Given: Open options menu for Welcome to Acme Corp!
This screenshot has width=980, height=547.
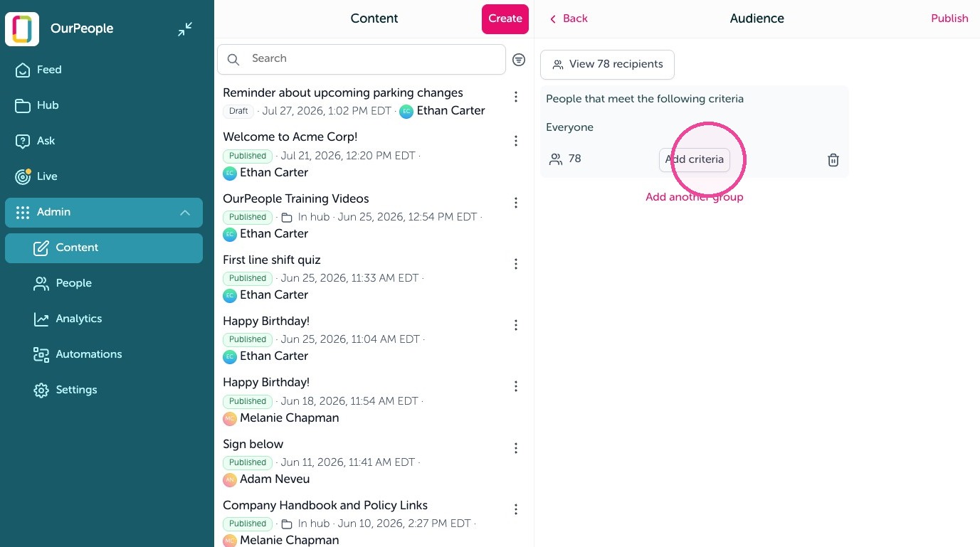Looking at the screenshot, I should coord(516,141).
